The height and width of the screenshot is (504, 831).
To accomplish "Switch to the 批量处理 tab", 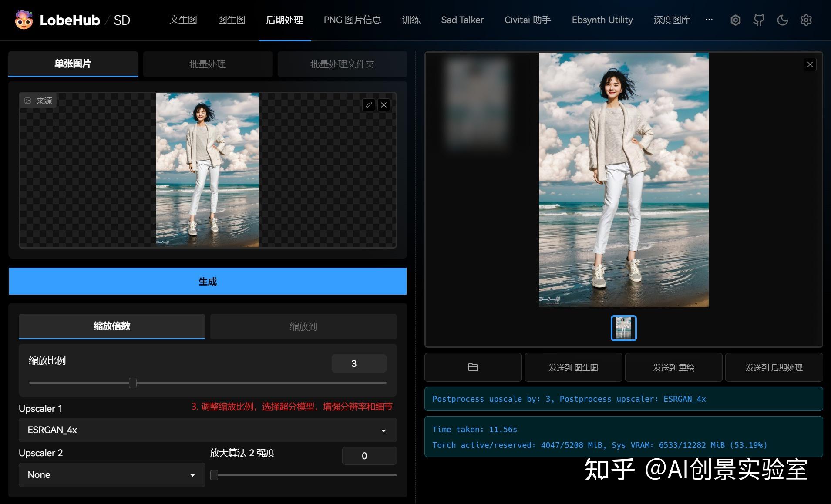I will 208,64.
